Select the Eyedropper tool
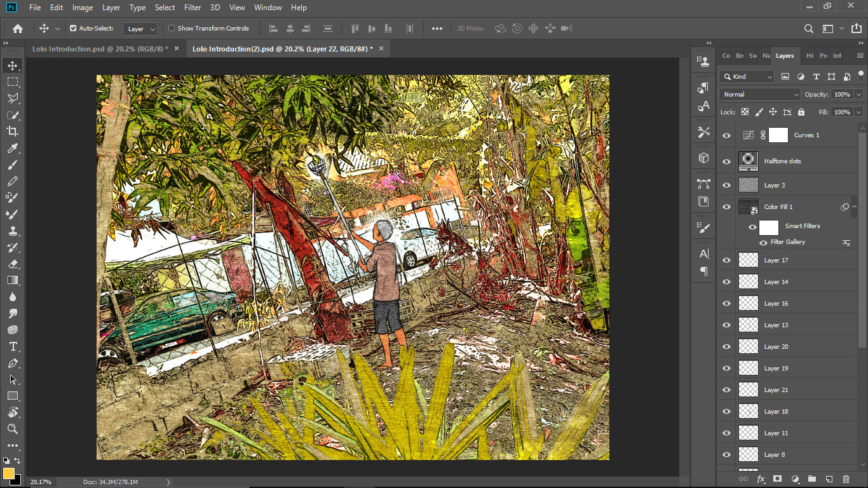 [x=12, y=148]
